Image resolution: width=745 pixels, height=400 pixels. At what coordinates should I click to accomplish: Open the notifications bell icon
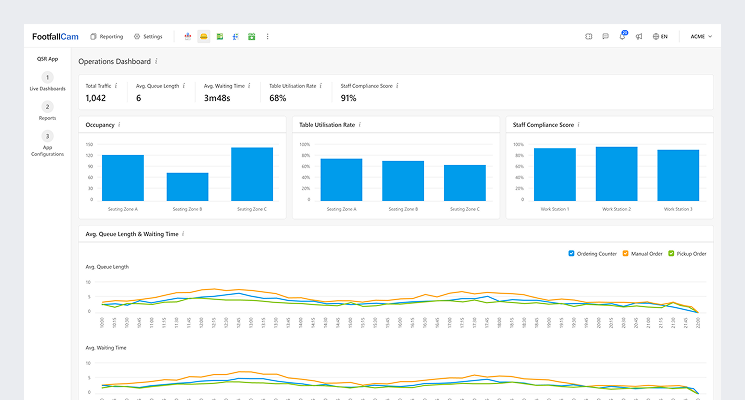[x=622, y=36]
